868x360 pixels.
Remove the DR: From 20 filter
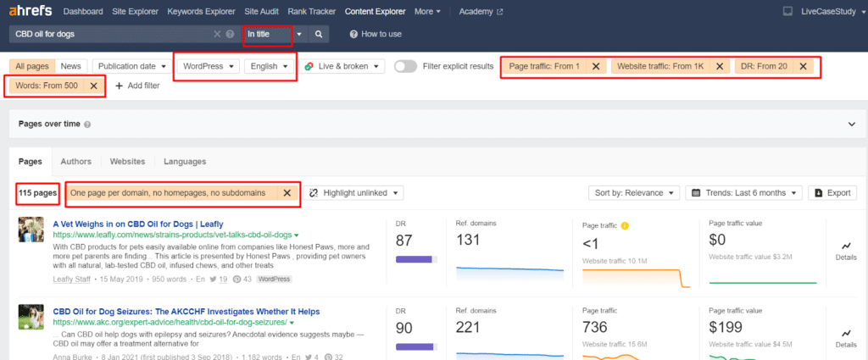(803, 66)
